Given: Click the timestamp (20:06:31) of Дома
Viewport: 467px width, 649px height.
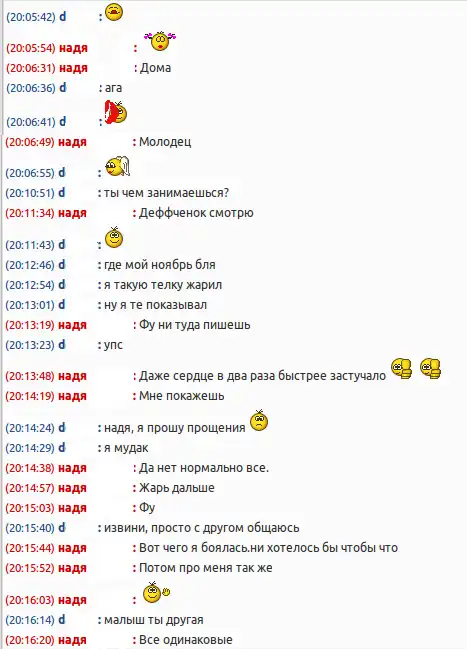Looking at the screenshot, I should click(x=31, y=68).
